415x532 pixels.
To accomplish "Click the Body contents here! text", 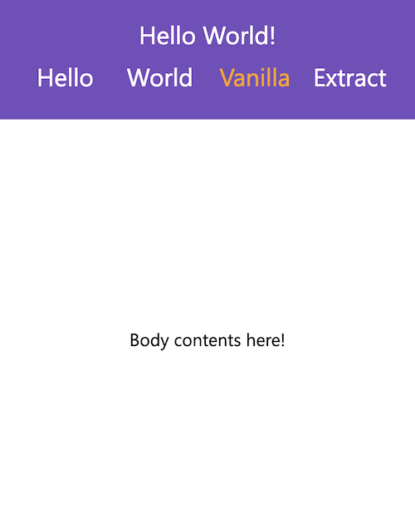I will coord(207,340).
